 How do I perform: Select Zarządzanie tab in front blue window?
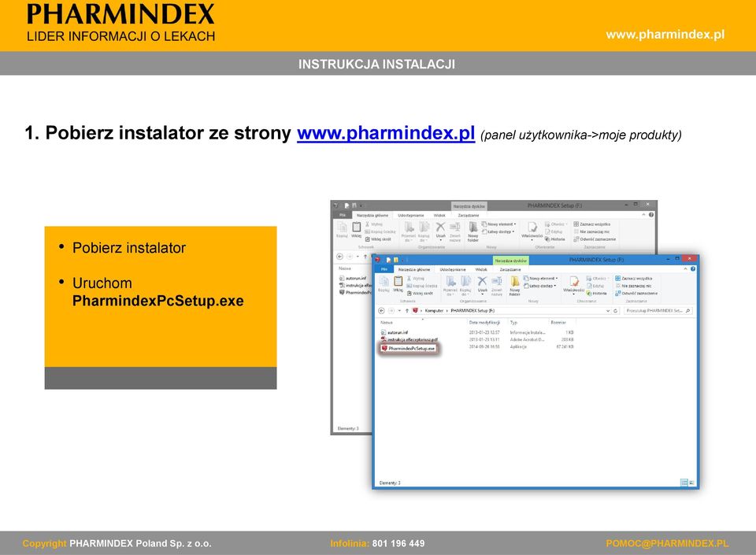510,269
